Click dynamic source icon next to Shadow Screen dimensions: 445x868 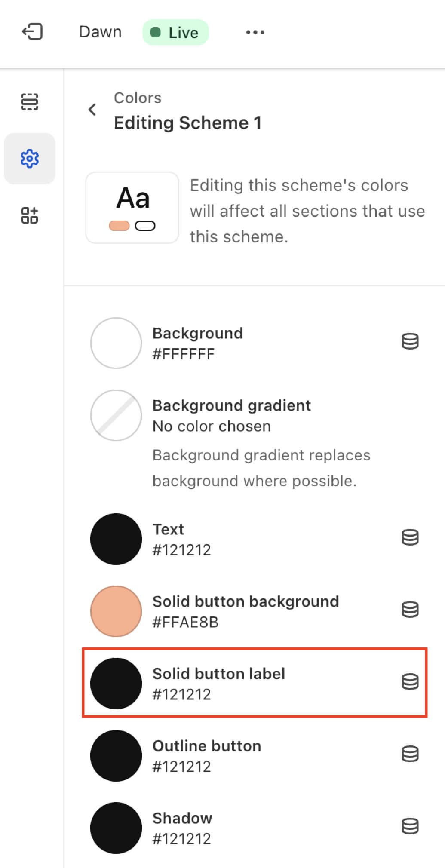pos(410,826)
